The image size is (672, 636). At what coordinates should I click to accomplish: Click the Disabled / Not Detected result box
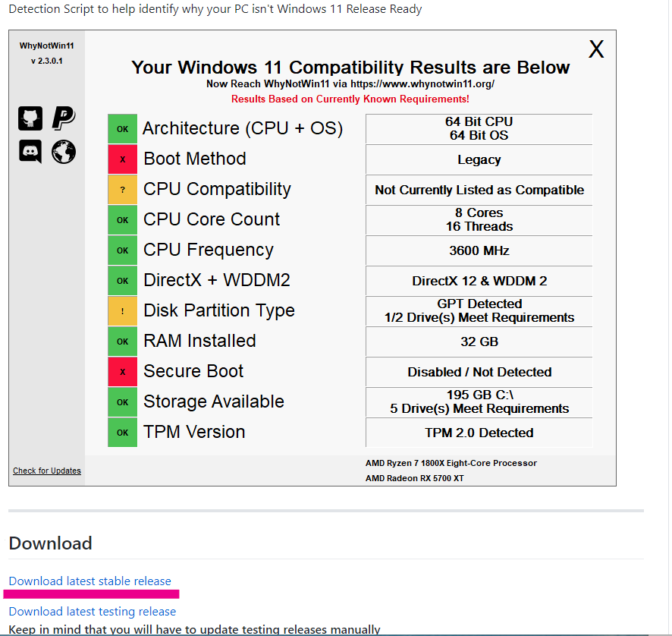click(x=479, y=372)
